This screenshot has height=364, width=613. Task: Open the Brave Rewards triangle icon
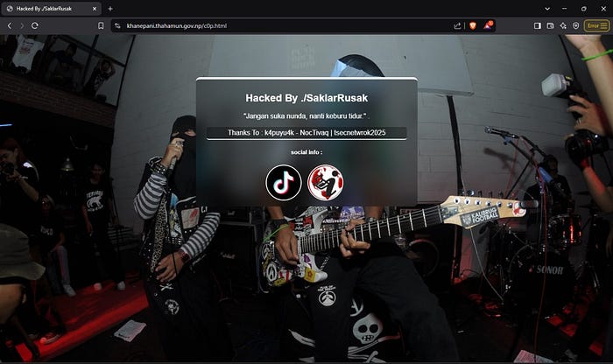(488, 25)
